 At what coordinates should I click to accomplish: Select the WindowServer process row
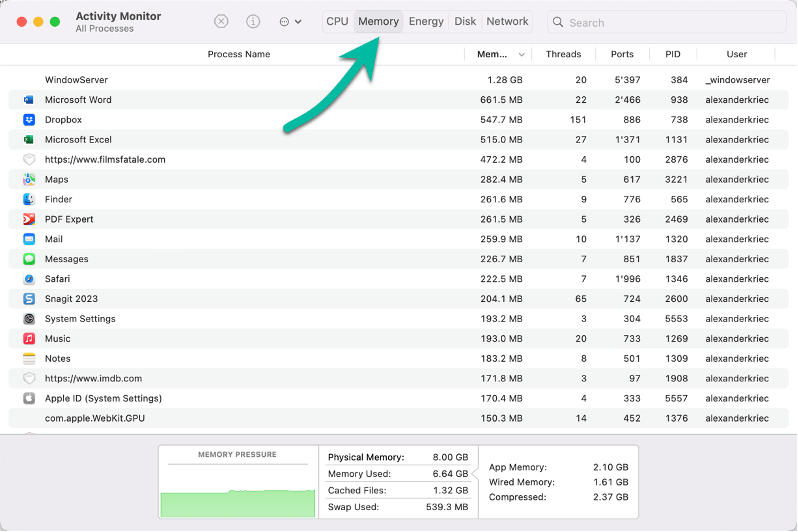398,80
